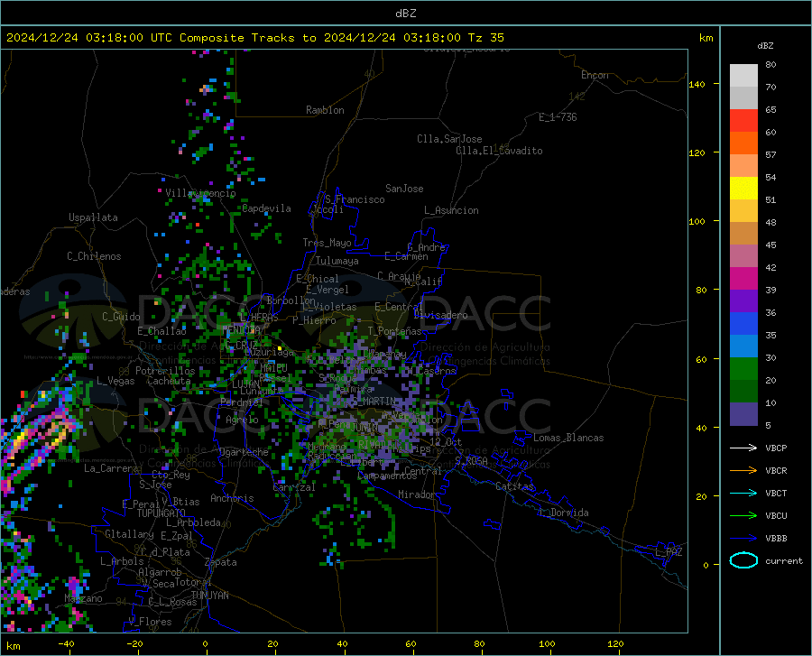This screenshot has height=656, width=812.
Task: Select the light gray swatch below the 80 label
Action: [743, 76]
